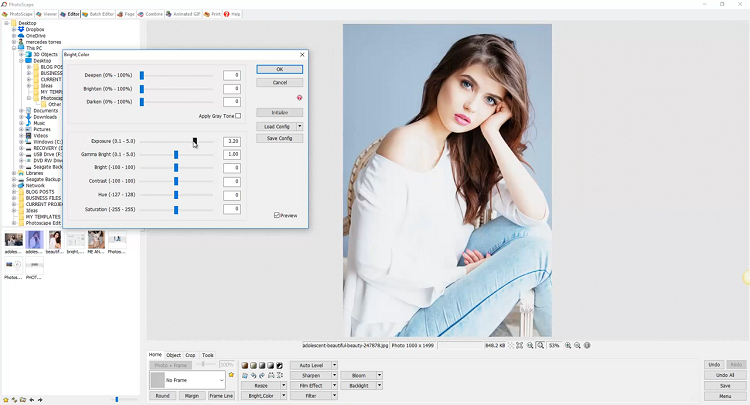This screenshot has width=750, height=405.
Task: Open the Crop tab in bottom panel
Action: (190, 355)
